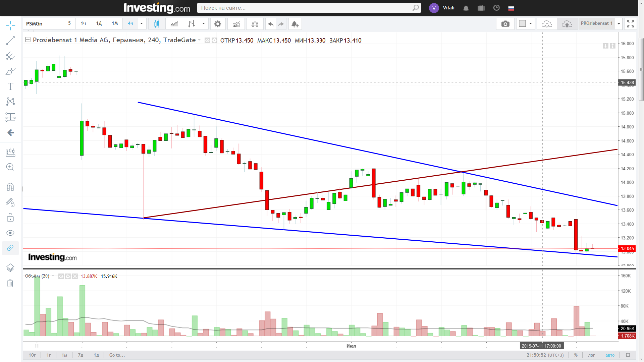Click the trash bin remove drawings icon
This screenshot has width=644, height=362.
click(x=10, y=284)
